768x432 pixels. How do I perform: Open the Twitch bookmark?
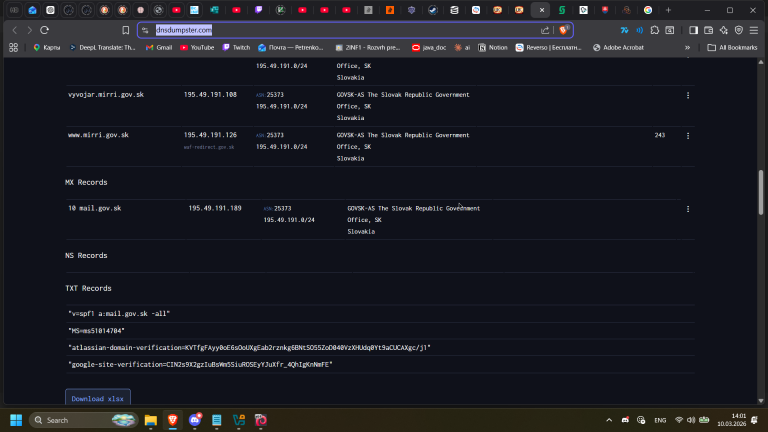[236, 48]
